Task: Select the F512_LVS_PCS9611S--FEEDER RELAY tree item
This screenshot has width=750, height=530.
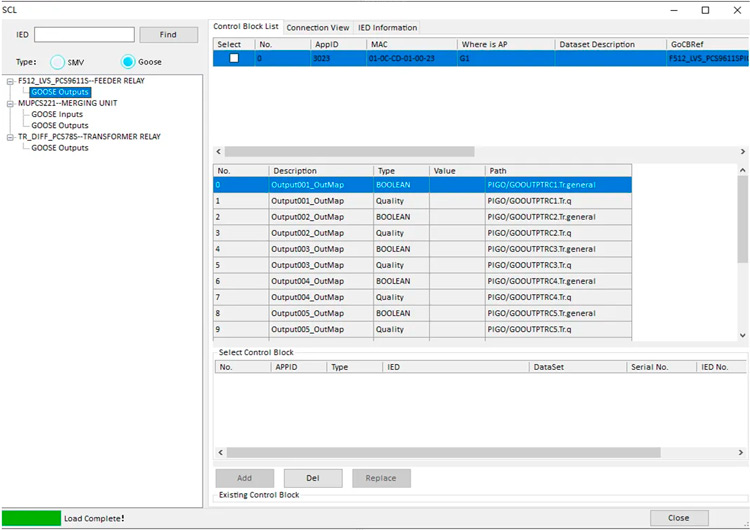Action: point(81,81)
